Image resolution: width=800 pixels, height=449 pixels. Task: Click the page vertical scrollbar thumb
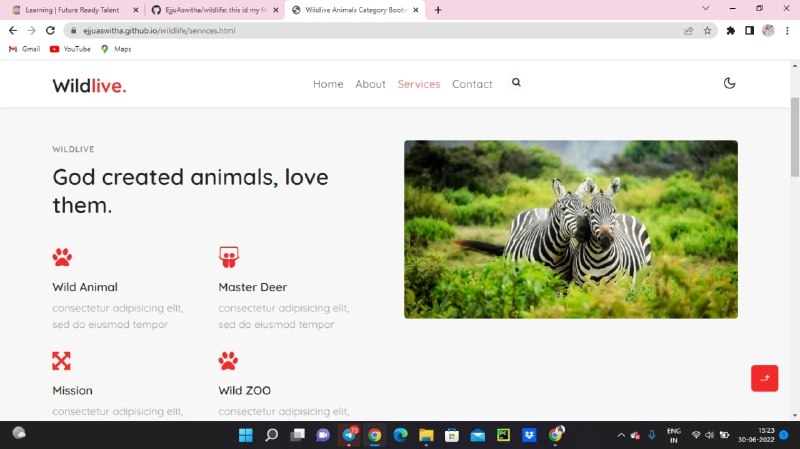tap(794, 137)
